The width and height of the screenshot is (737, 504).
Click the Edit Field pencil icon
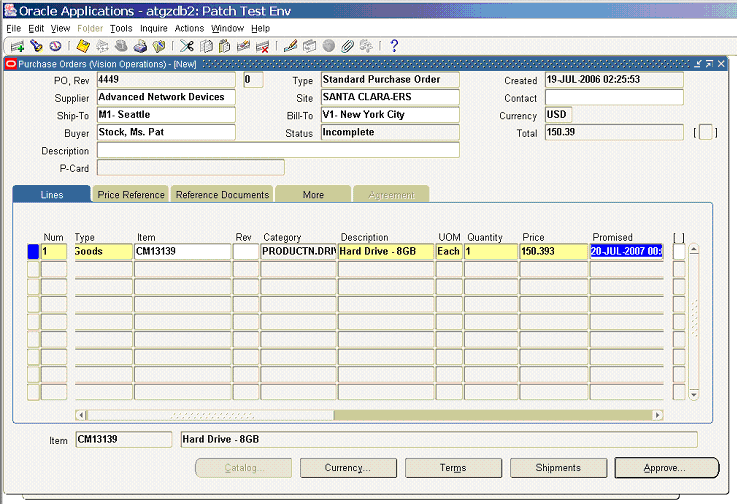tap(290, 46)
